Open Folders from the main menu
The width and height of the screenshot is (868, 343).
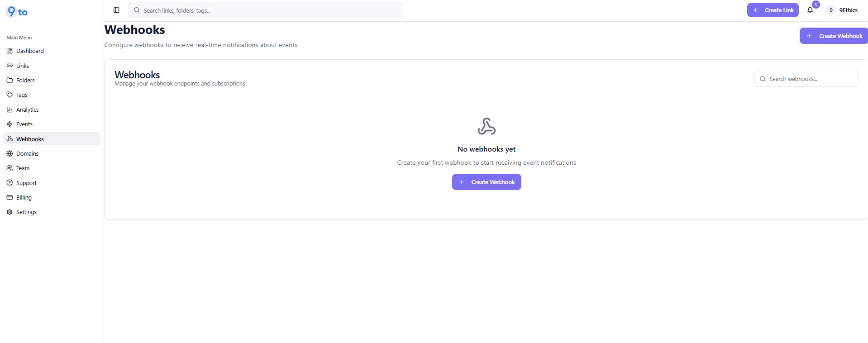pyautogui.click(x=25, y=80)
